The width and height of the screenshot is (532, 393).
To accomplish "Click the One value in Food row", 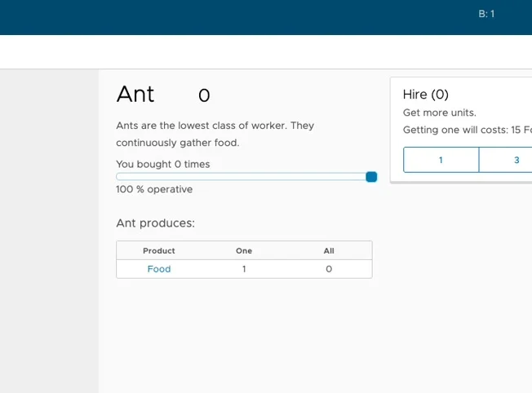I will [x=244, y=269].
